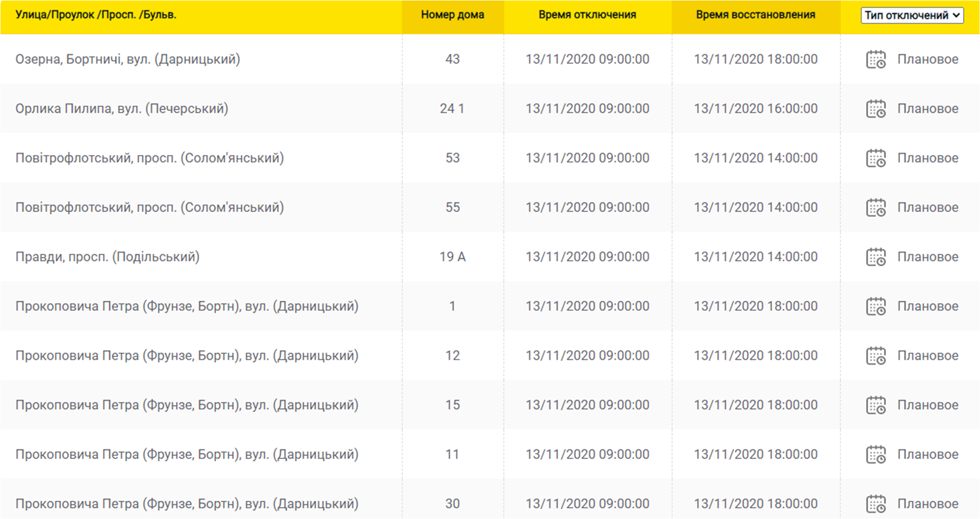Click Плановое label for Прокоповича house 30
The image size is (980, 519).
pos(927,504)
